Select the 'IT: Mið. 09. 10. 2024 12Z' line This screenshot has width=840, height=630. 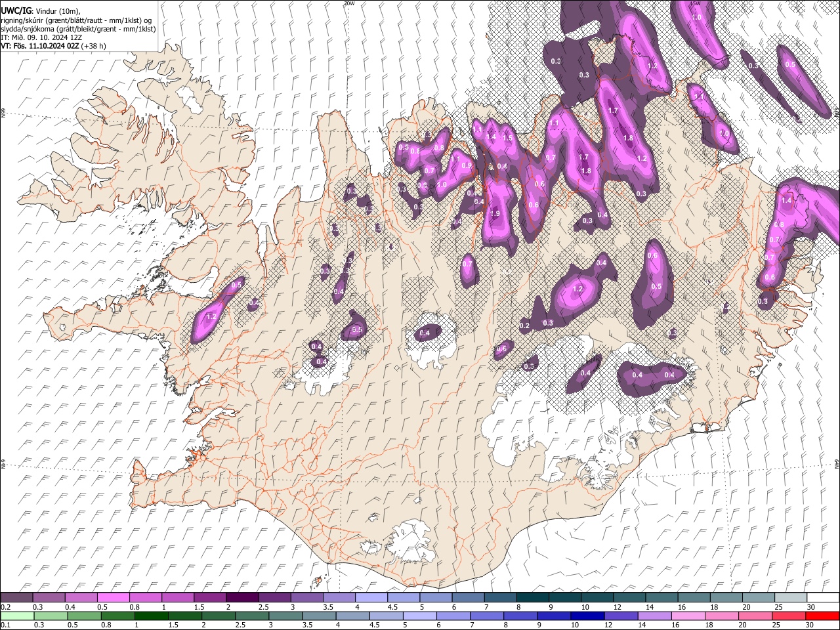(41, 37)
